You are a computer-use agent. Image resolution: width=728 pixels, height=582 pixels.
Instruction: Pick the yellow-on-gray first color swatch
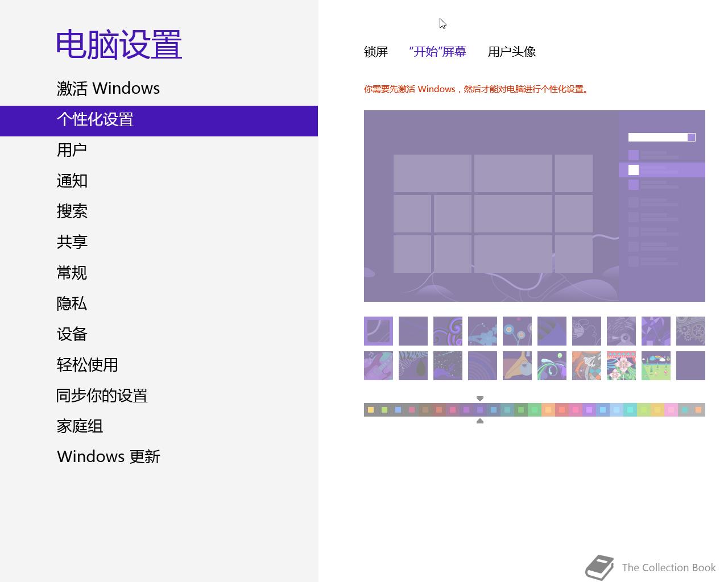tap(371, 410)
